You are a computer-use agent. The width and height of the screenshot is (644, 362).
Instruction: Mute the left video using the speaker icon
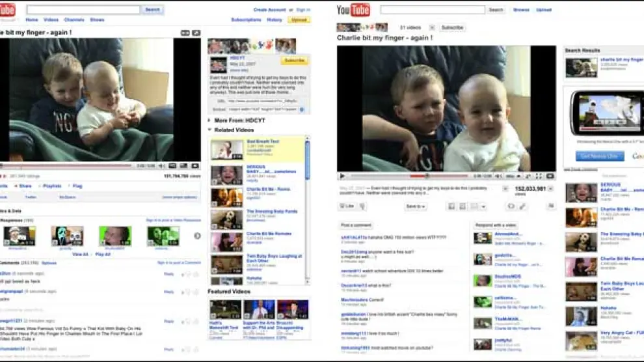click(161, 166)
